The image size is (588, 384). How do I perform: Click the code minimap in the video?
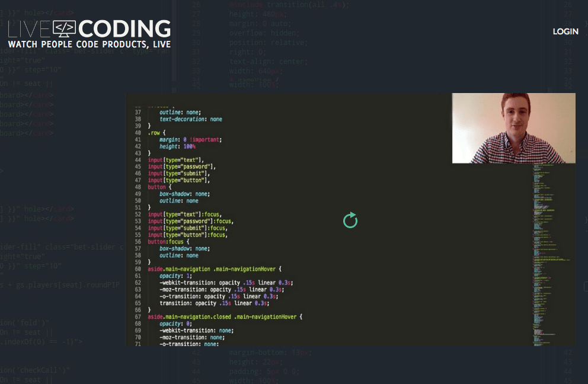click(x=551, y=255)
